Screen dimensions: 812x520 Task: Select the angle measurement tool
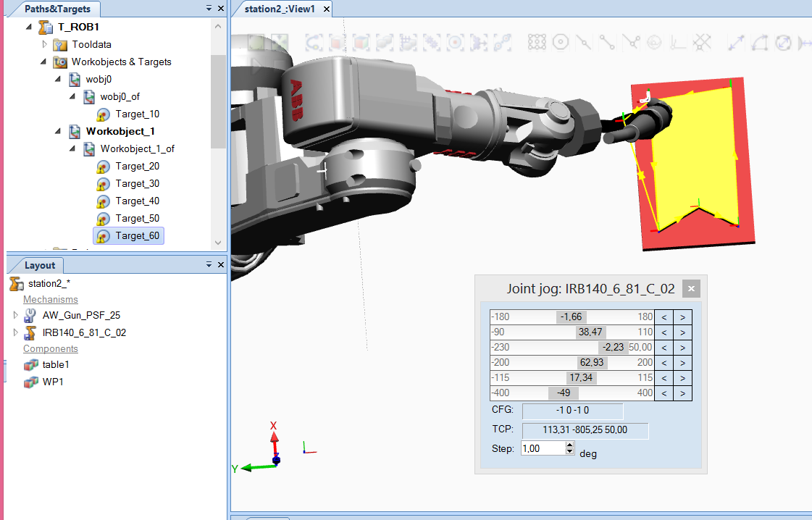[759, 43]
